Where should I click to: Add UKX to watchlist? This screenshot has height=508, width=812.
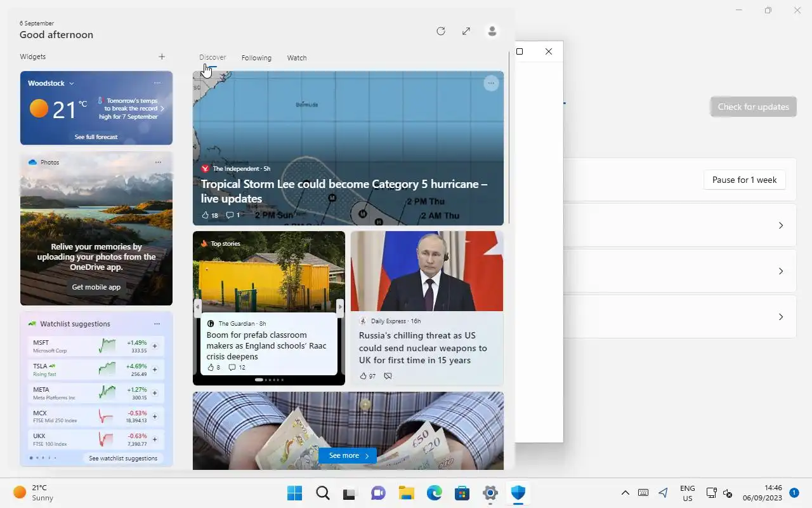click(154, 439)
